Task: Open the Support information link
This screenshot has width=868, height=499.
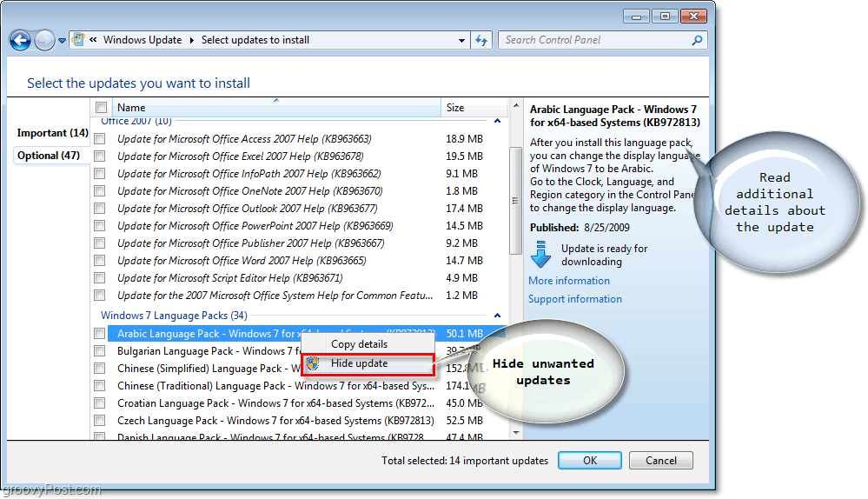Action: coord(574,299)
